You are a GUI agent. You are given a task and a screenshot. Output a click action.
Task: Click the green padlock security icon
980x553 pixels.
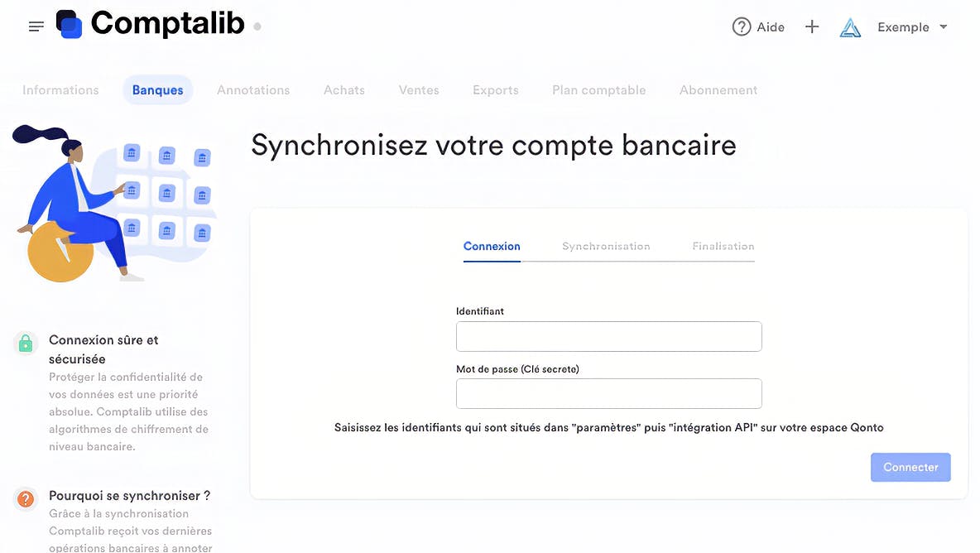26,343
